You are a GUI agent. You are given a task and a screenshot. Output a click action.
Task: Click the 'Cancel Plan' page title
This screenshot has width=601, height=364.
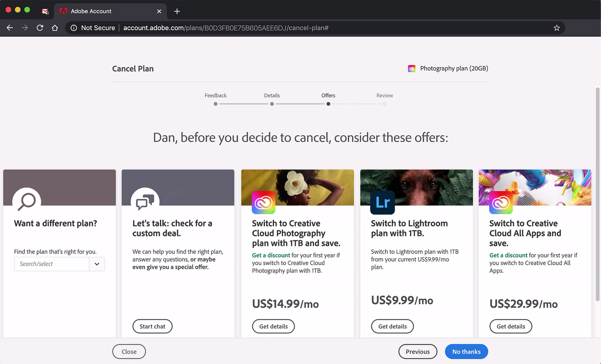[133, 69]
